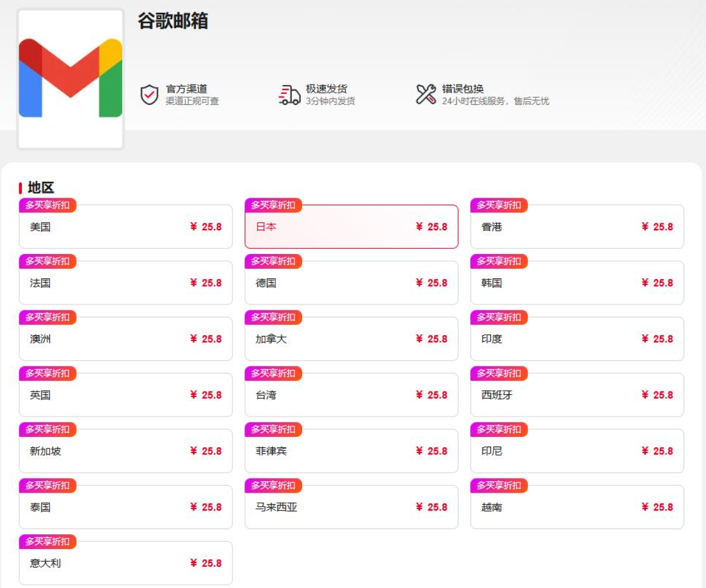
Task: Choose the 韩国 region card
Action: click(x=577, y=283)
